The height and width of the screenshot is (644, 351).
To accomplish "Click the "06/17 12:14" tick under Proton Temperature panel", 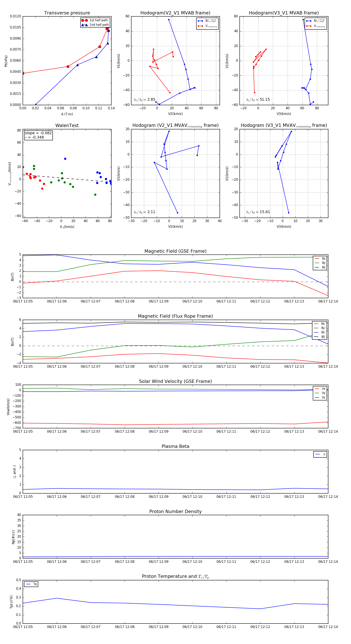I will [328, 627].
